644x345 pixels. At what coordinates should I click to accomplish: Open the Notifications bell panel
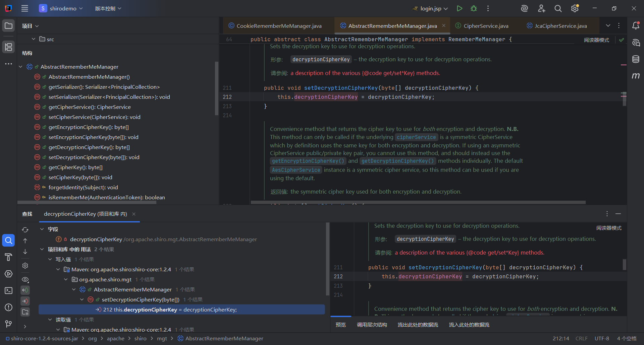pyautogui.click(x=636, y=26)
